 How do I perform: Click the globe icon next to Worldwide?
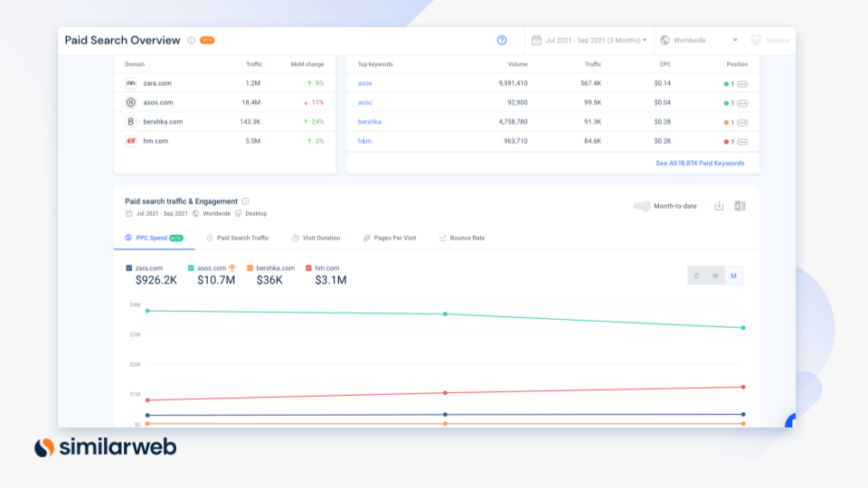coord(665,40)
